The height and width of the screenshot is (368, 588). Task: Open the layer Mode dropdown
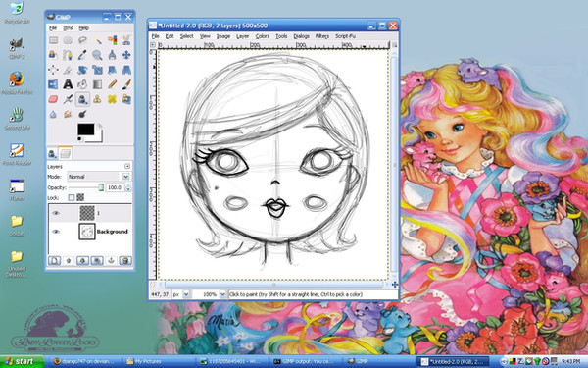[x=99, y=177]
